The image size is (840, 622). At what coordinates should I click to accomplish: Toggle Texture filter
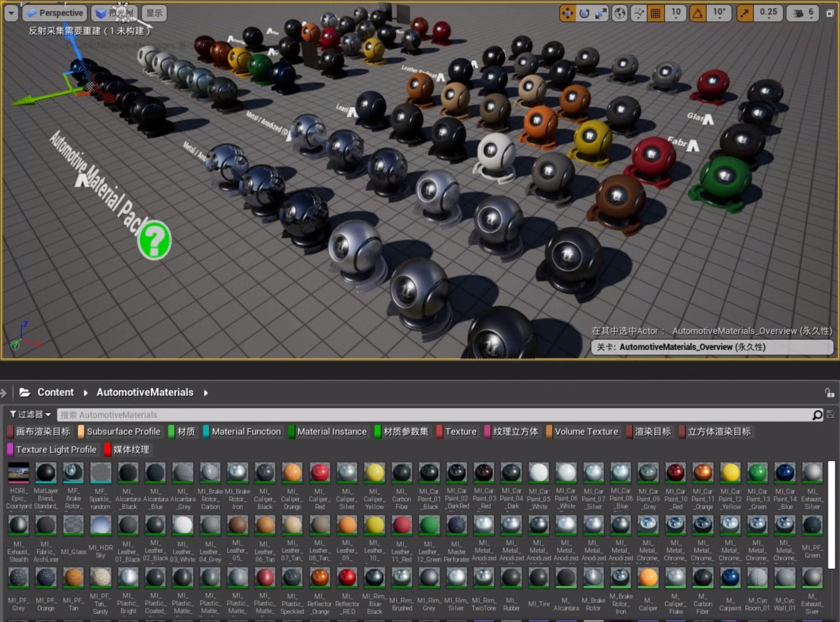tap(457, 431)
